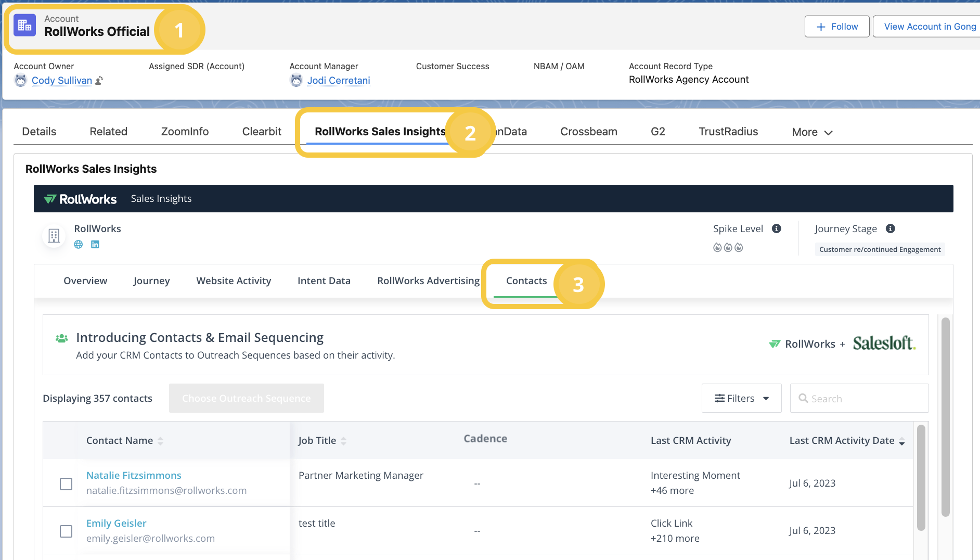980x560 pixels.
Task: Sort by Last CRM Activity Date arrow
Action: [901, 441]
